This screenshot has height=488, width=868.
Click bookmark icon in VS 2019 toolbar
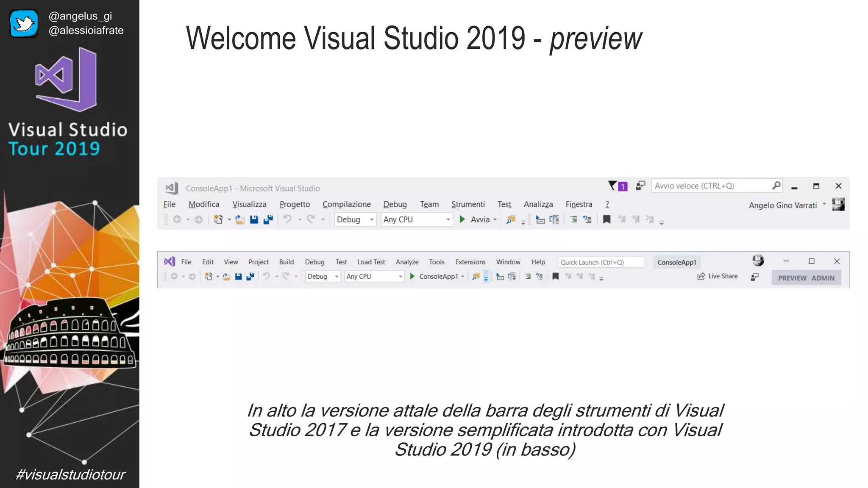click(555, 276)
